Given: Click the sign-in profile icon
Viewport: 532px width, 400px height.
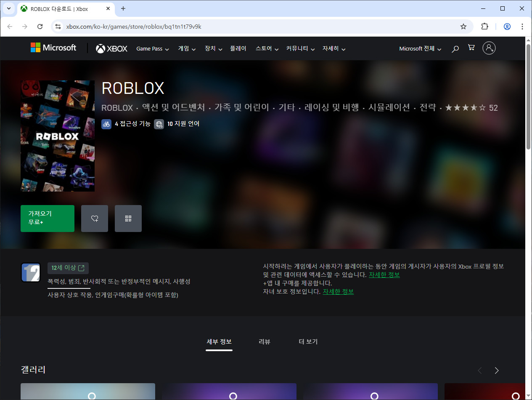Looking at the screenshot, I should [489, 48].
